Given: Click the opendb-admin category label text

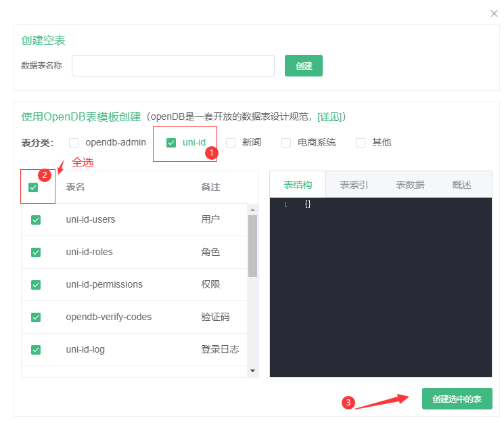Looking at the screenshot, I should click(x=116, y=142).
